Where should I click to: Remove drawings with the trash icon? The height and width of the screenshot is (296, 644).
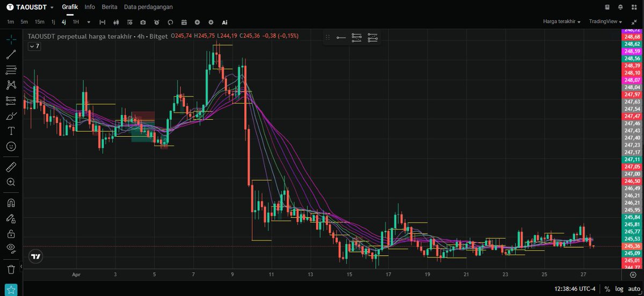click(x=11, y=269)
